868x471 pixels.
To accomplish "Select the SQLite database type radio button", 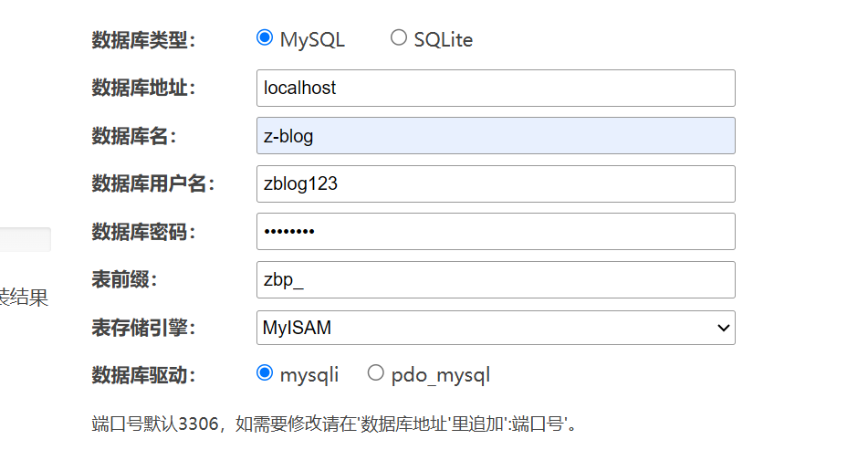I will click(x=399, y=37).
